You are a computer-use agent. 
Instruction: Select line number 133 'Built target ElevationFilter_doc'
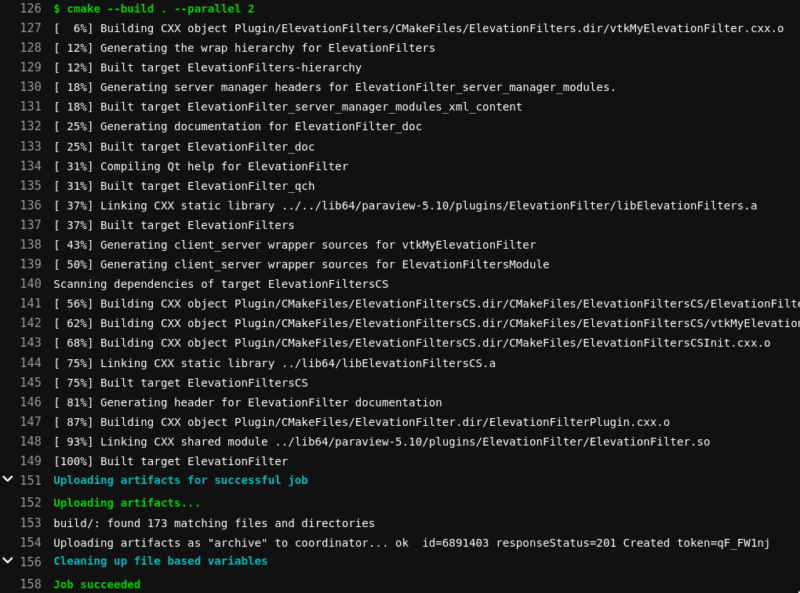pos(31,146)
